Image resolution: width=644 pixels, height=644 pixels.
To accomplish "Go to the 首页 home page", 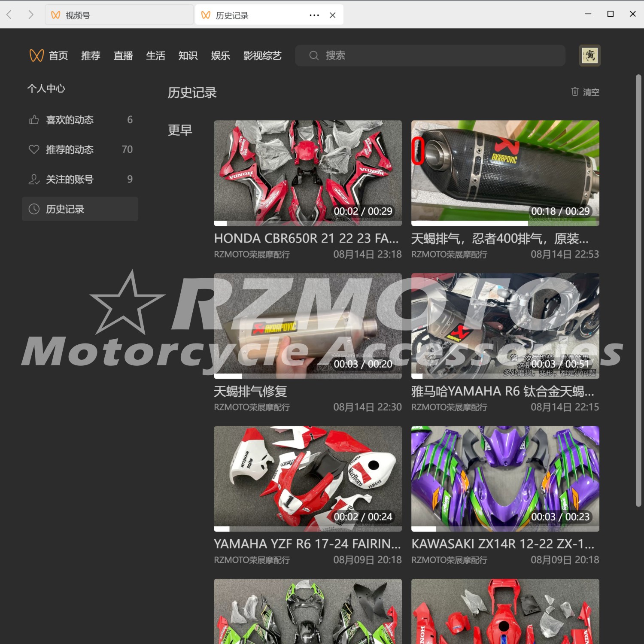I will (58, 55).
